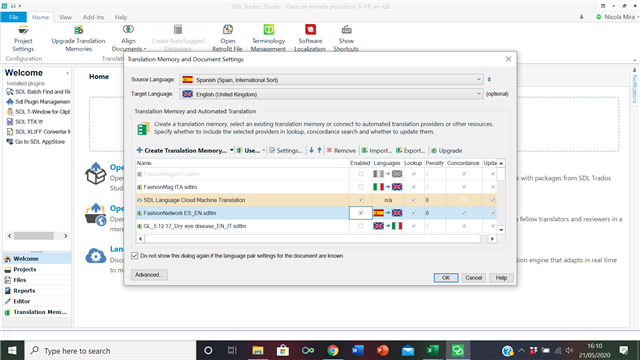Click Upgrade Translation Memories icon
Screen dimensions: 640x360
[78, 30]
